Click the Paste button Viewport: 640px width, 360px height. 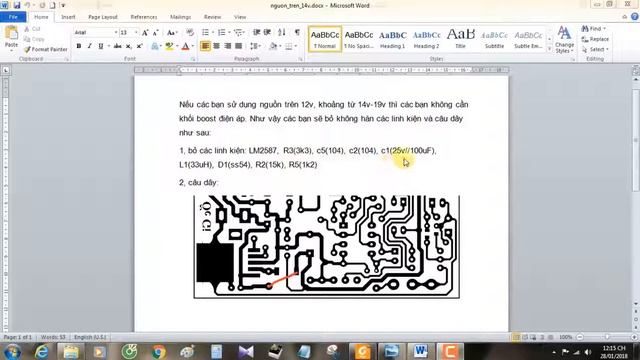(x=11, y=38)
